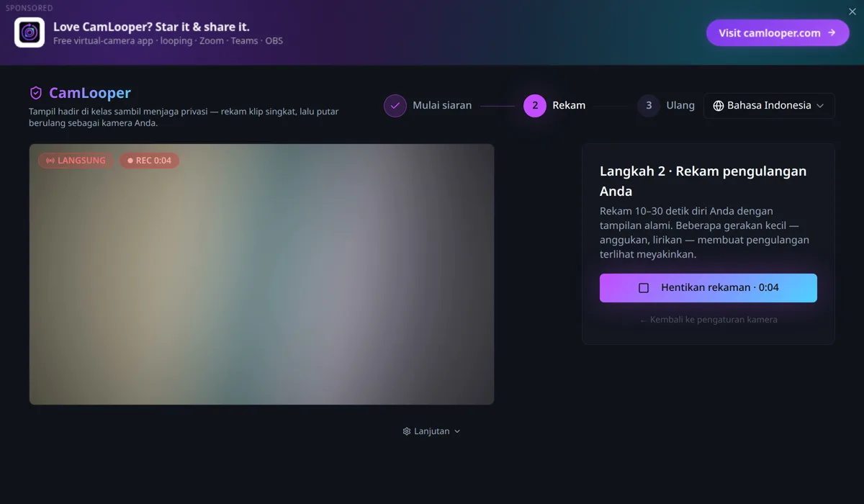Select step 3 circle for Ulang
The height and width of the screenshot is (504, 864).
649,105
